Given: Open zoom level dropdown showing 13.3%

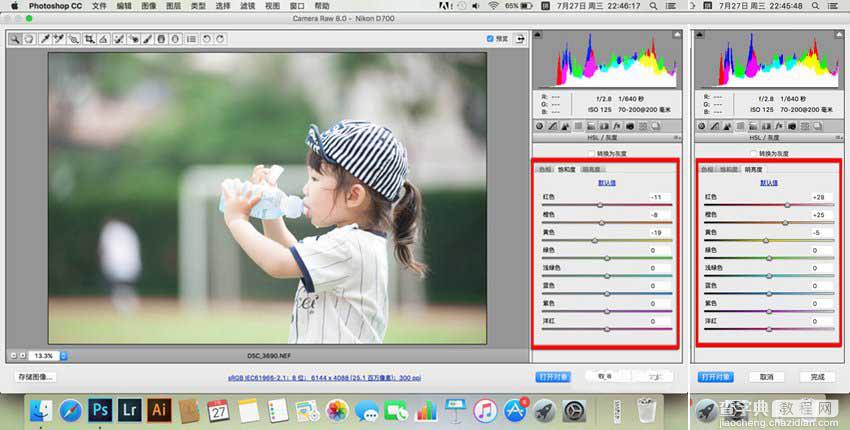Looking at the screenshot, I should coord(63,356).
